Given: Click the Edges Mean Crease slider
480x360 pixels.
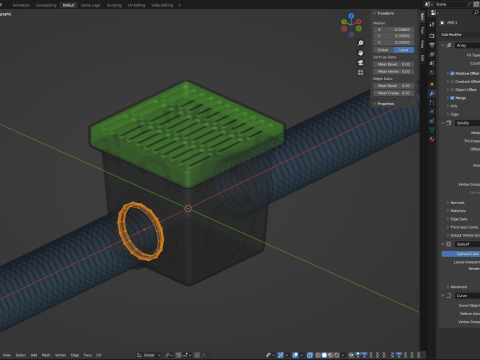Looking at the screenshot, I should 394,93.
